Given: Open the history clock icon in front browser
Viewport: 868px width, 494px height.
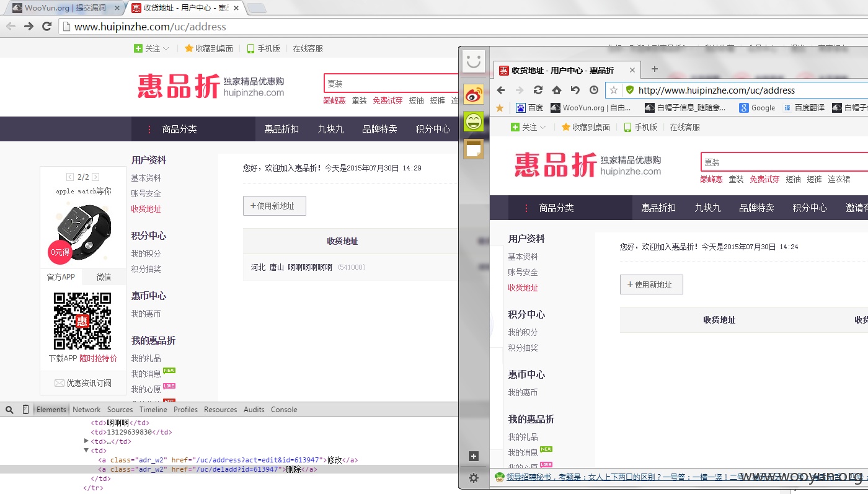Looking at the screenshot, I should 594,90.
